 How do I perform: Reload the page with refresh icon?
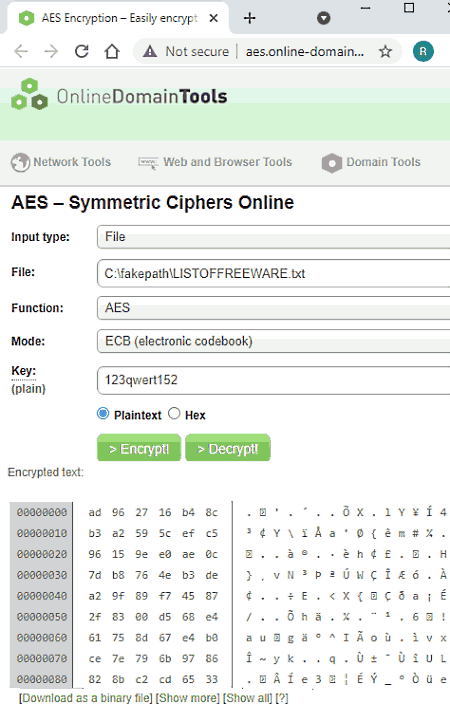tap(82, 51)
